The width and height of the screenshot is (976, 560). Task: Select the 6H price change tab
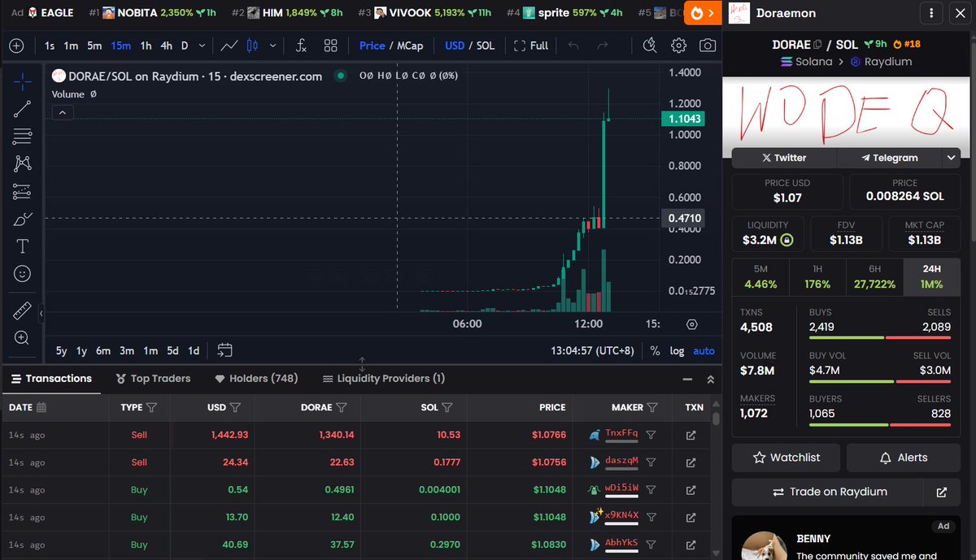874,276
